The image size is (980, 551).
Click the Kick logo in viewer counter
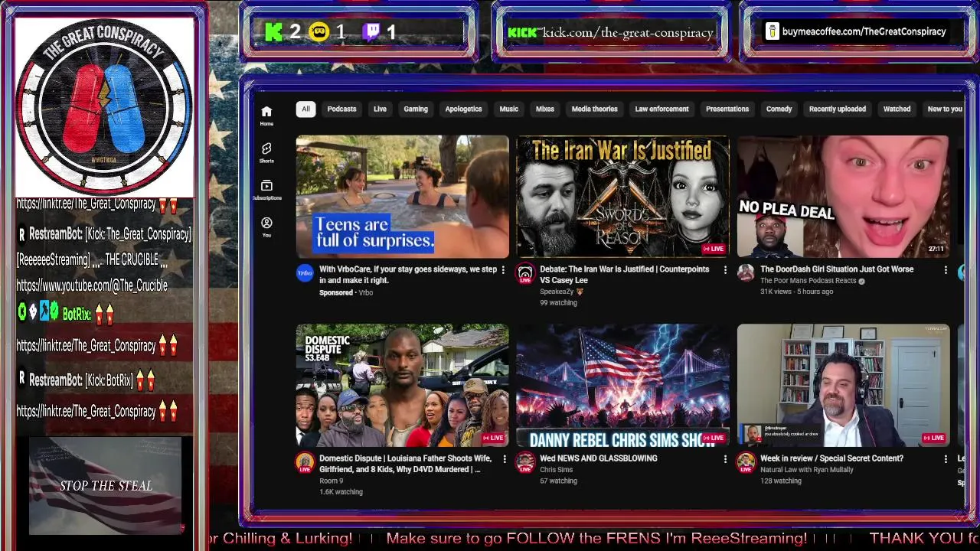tap(273, 32)
